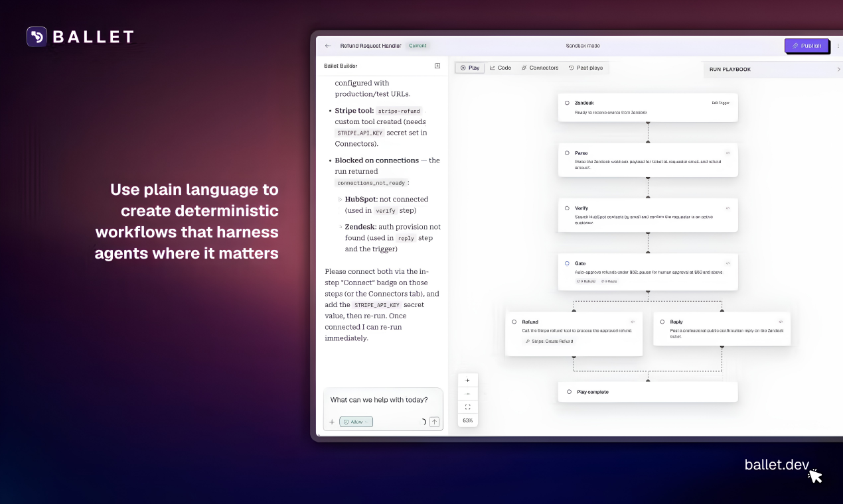This screenshot has width=843, height=504.
Task: Zoom in the canvas with plus button
Action: [468, 381]
